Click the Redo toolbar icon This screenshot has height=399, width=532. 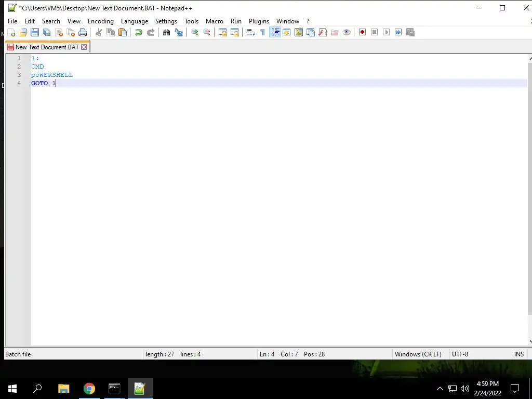coord(150,32)
